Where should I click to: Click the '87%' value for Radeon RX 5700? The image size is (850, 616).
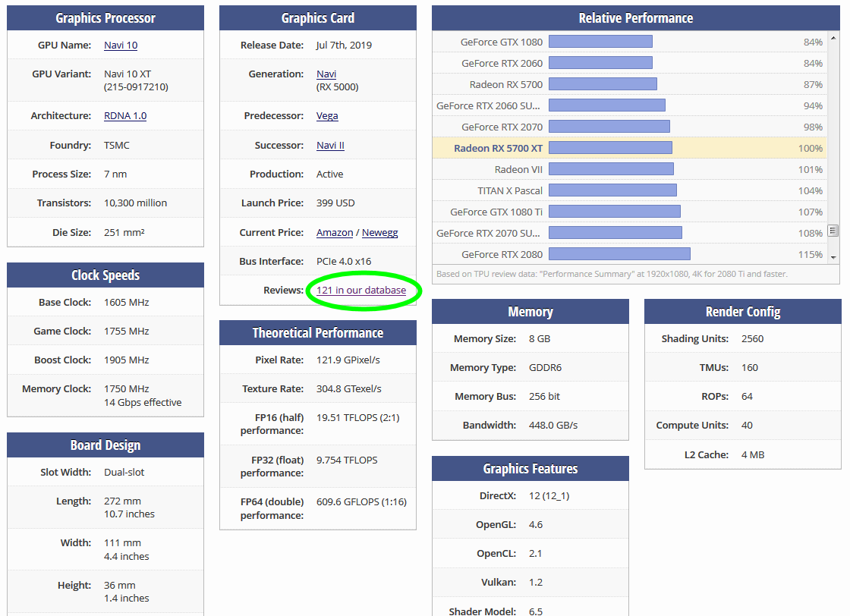pyautogui.click(x=813, y=84)
